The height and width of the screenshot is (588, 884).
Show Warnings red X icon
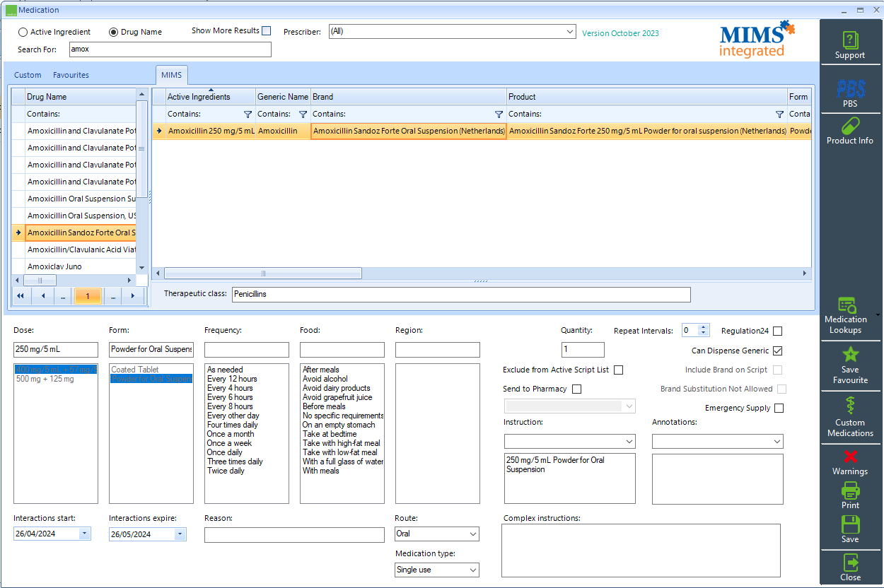tap(850, 457)
